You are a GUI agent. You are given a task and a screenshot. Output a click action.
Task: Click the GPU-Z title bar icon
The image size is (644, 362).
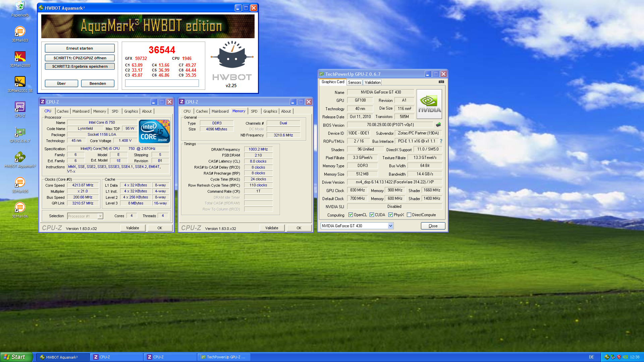(322, 74)
